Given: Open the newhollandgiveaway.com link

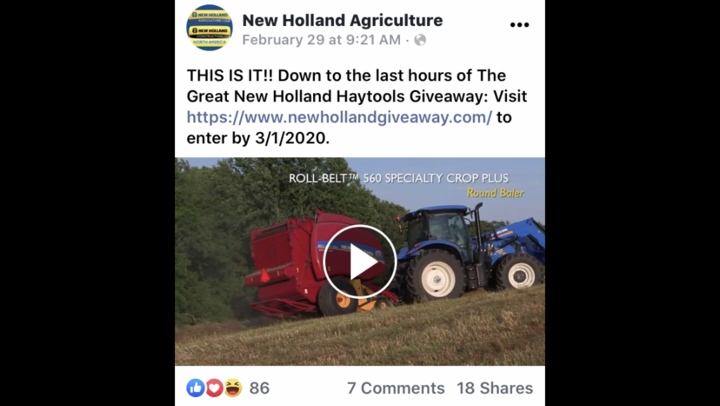Looking at the screenshot, I should [x=339, y=118].
